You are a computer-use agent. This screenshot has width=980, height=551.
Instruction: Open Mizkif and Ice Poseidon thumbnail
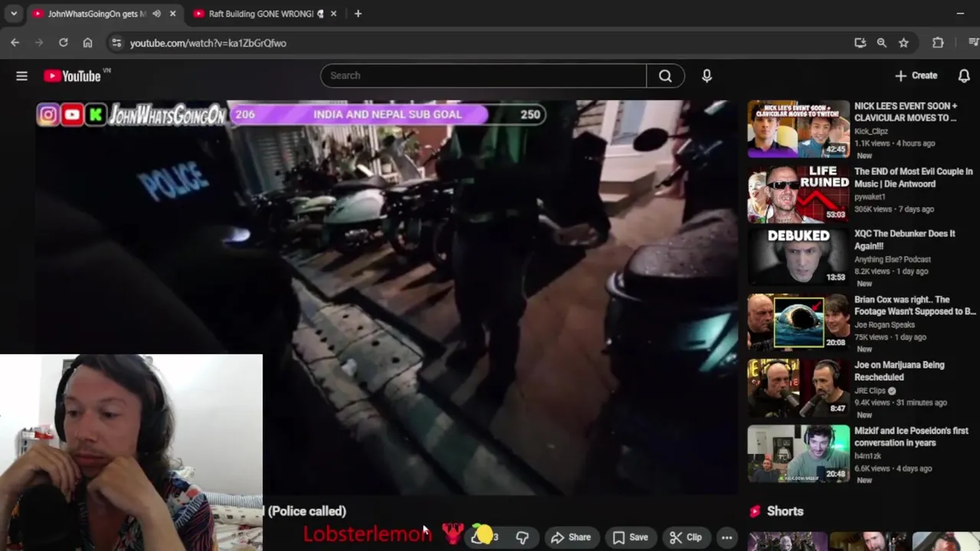[799, 454]
